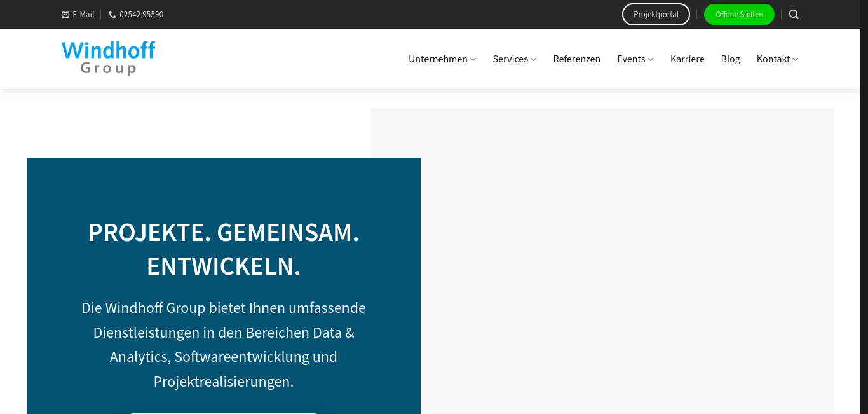Viewport: 868px width, 414px height.
Task: Click the heading Projekte. Gemeinsam. Entwickeln.
Action: point(224,249)
